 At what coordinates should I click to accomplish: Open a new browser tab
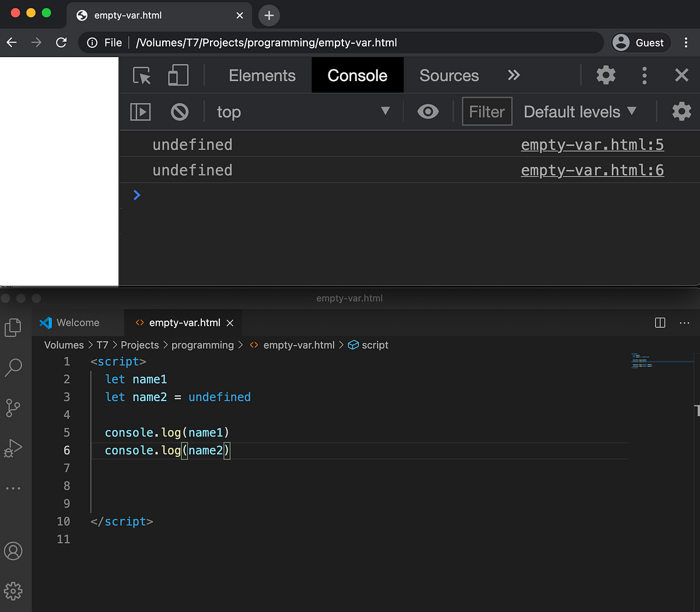click(269, 16)
